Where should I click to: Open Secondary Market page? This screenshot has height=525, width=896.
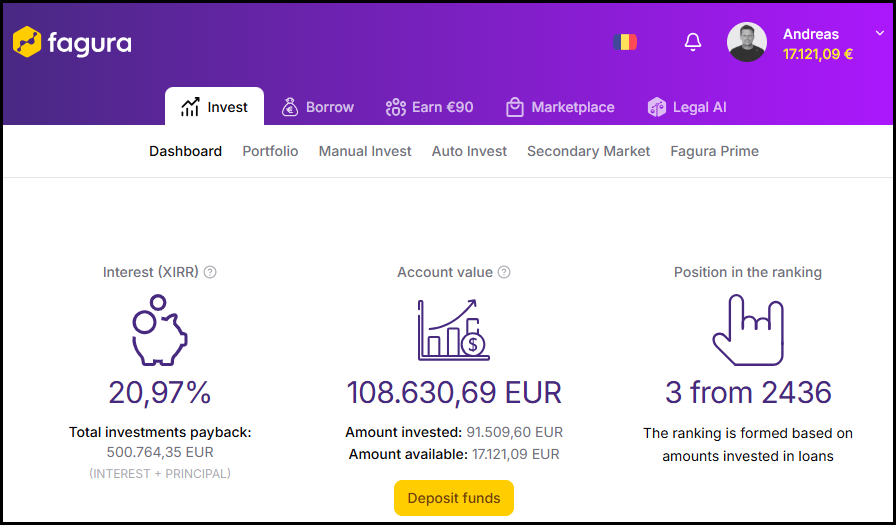pos(589,151)
